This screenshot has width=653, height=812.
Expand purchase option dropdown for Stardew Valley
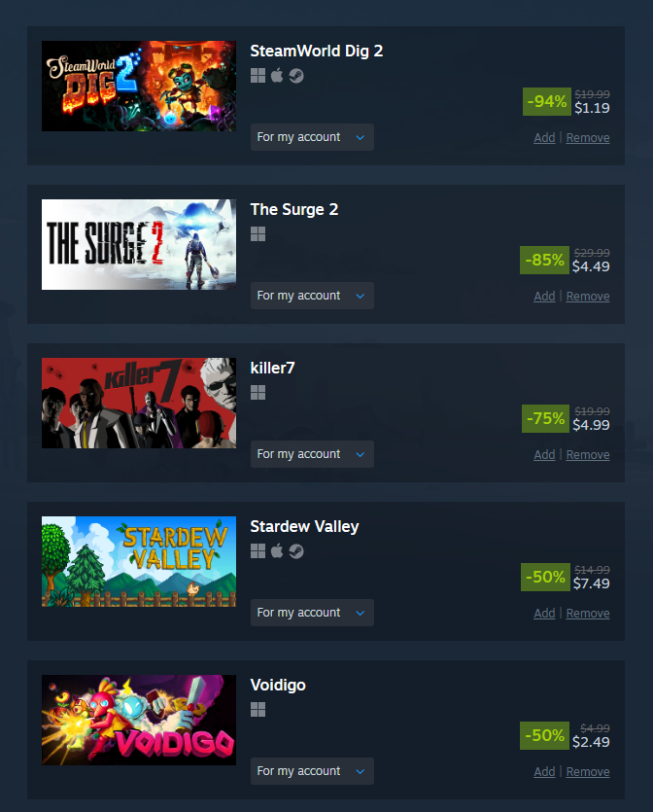coord(312,613)
